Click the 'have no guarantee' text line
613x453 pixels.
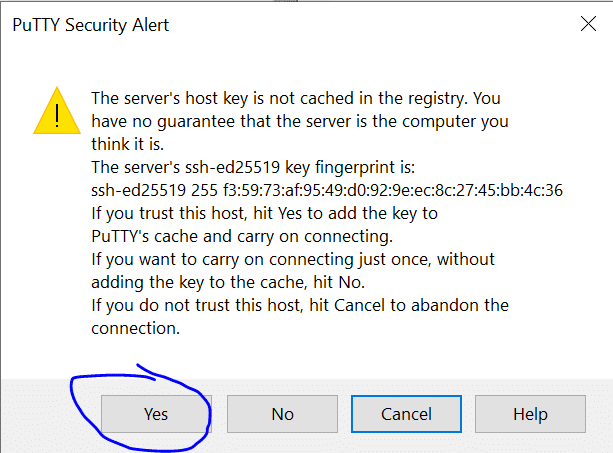click(x=300, y=122)
